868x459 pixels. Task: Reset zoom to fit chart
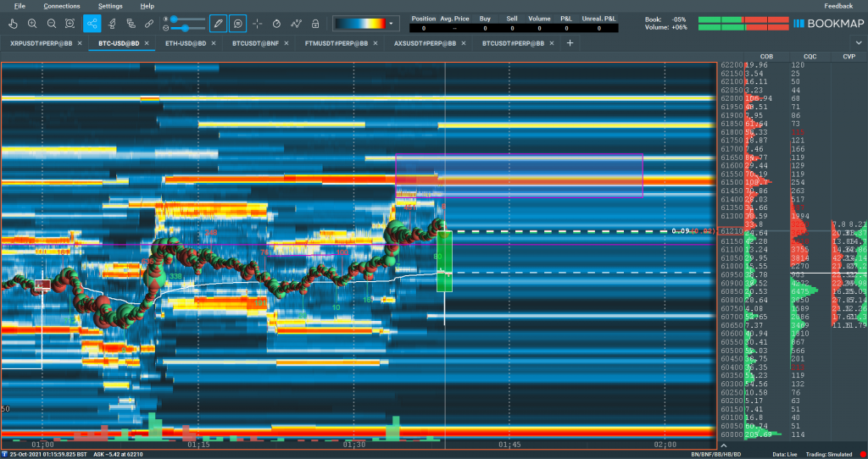(70, 24)
